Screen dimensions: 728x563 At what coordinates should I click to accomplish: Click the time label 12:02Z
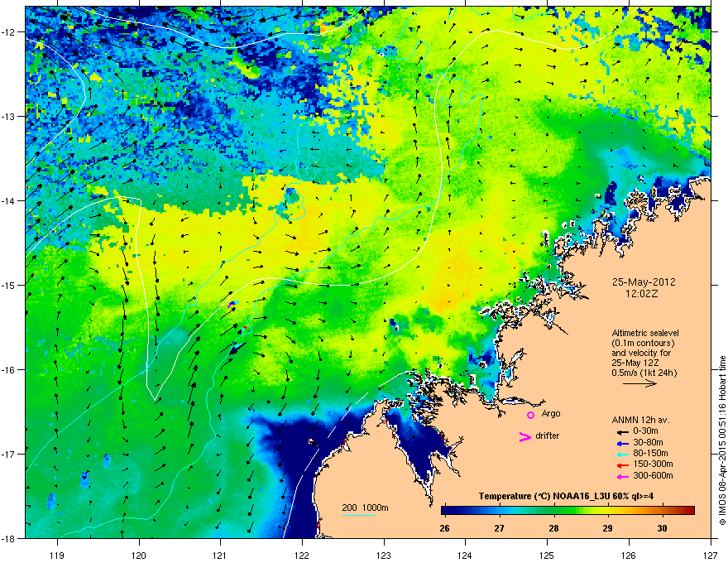click(x=642, y=294)
